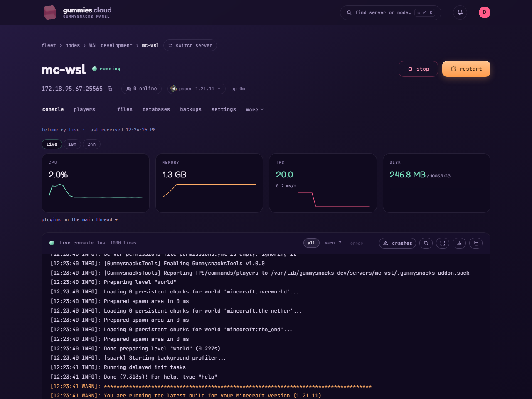This screenshot has height=399, width=532.
Task: Expand console to fullscreen
Action: (x=443, y=243)
